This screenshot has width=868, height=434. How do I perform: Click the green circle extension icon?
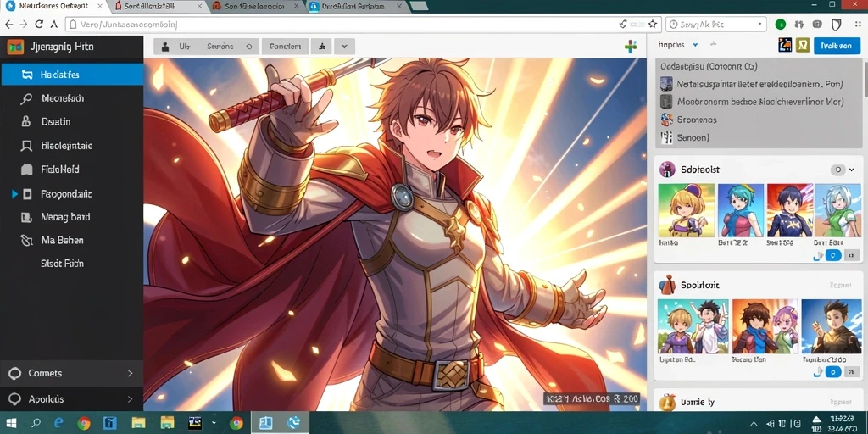781,25
